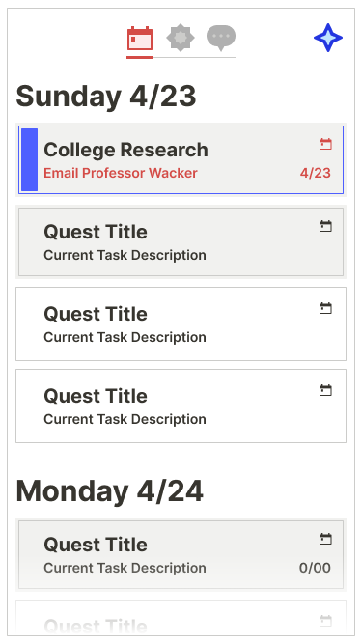Switch to the gray starburst badge tab
This screenshot has width=362, height=644.
(181, 38)
